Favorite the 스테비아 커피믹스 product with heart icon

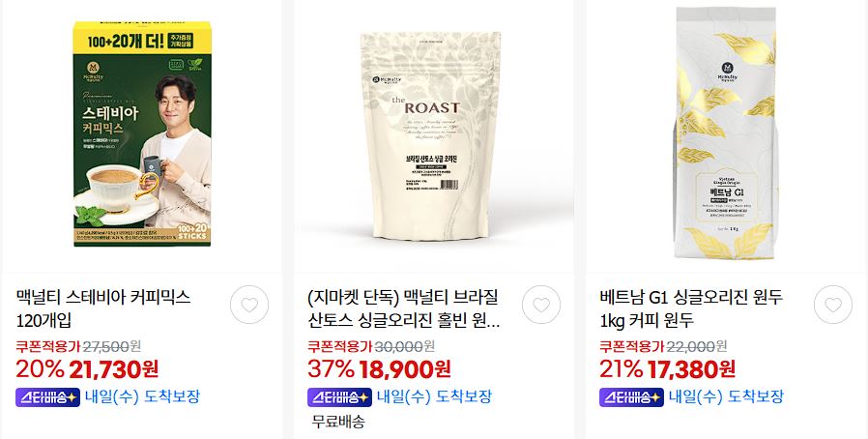click(249, 305)
